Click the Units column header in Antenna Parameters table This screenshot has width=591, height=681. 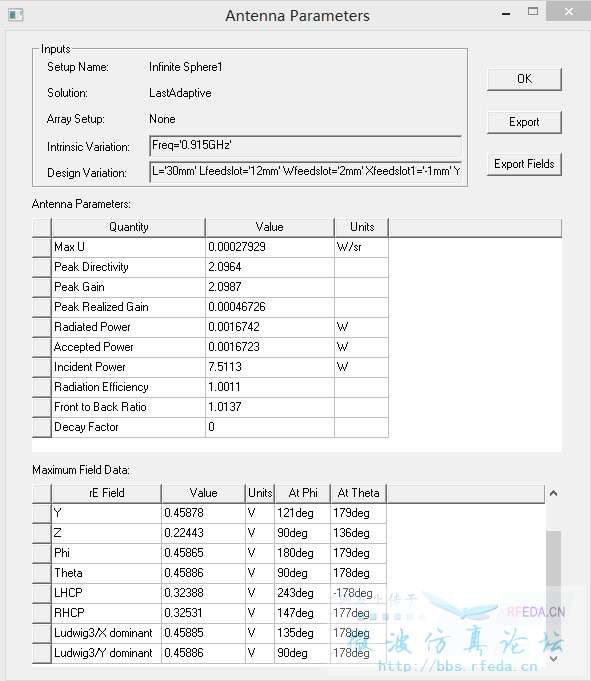(x=361, y=227)
